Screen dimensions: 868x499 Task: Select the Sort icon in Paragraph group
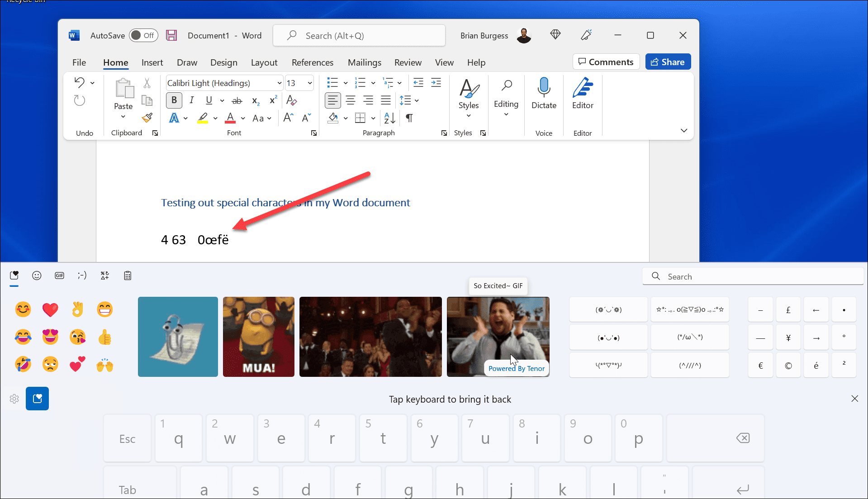tap(389, 118)
